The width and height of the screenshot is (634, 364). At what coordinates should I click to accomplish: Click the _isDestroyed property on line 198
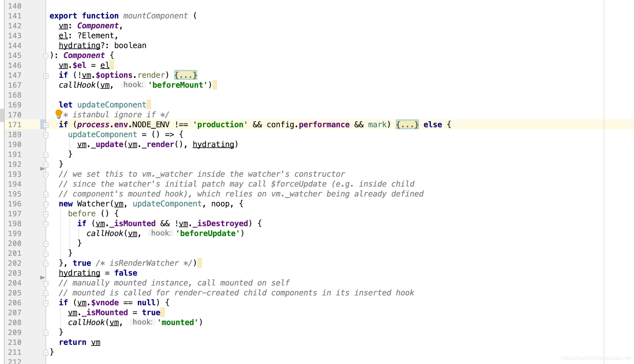click(x=220, y=224)
